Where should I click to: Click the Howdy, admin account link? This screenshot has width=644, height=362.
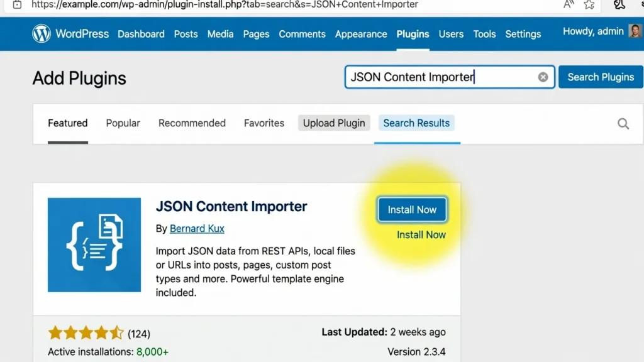[593, 31]
